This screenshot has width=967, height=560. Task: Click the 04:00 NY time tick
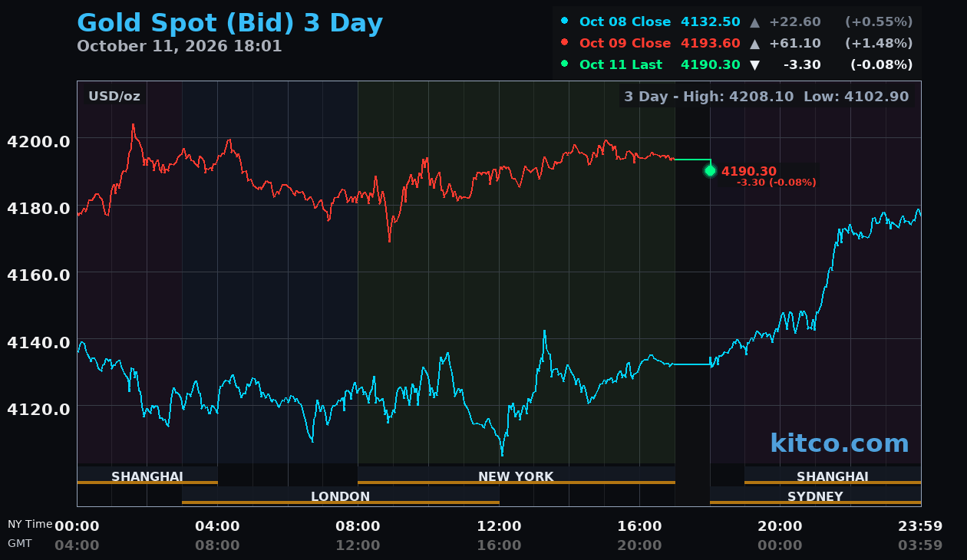click(x=217, y=526)
